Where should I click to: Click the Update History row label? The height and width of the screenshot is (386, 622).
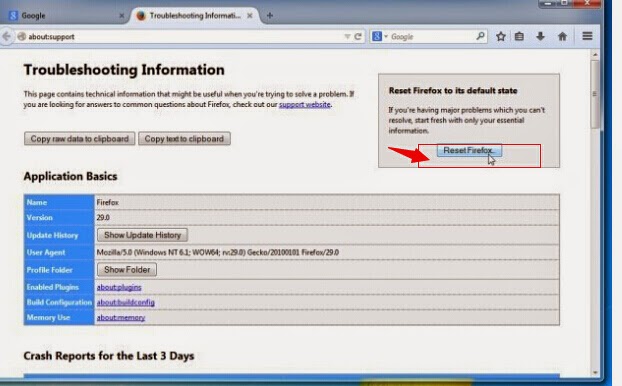coord(52,235)
